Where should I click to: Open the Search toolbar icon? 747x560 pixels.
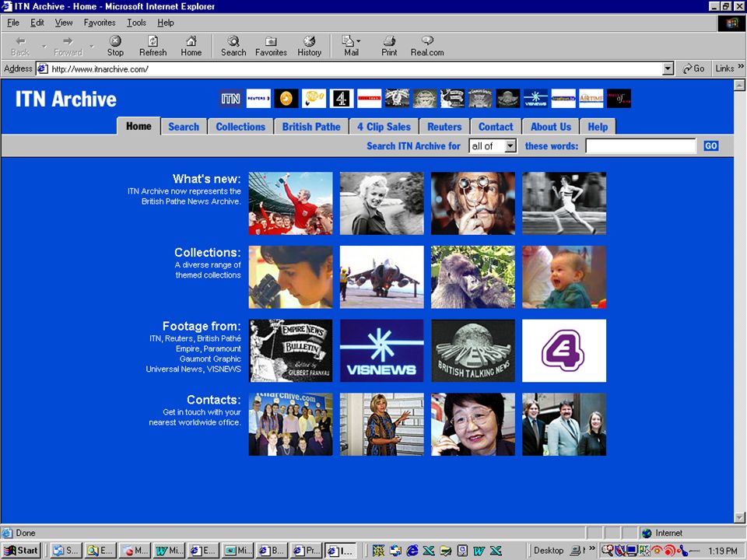click(x=233, y=46)
